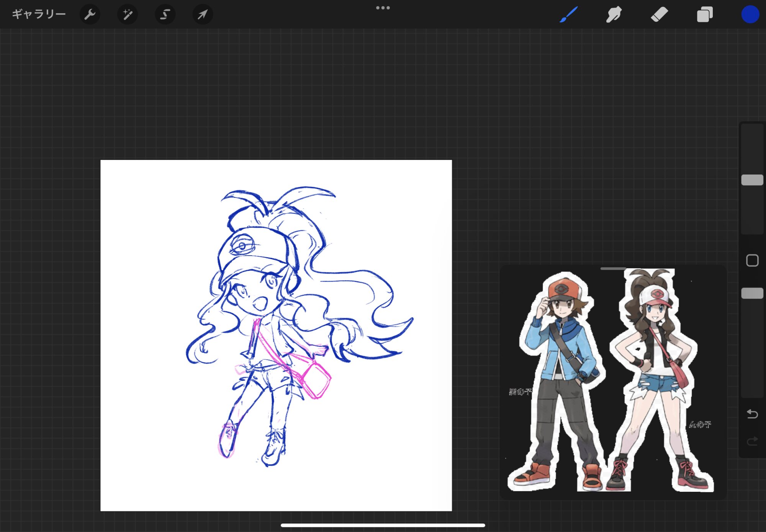Activate the Selection S-shaped tool
The width and height of the screenshot is (766, 532).
[x=165, y=15]
